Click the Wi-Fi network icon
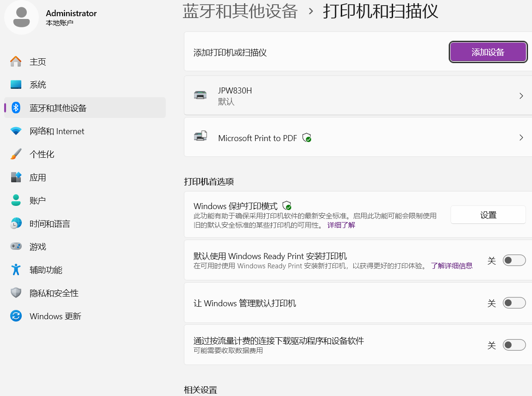The width and height of the screenshot is (532, 396). [16, 131]
